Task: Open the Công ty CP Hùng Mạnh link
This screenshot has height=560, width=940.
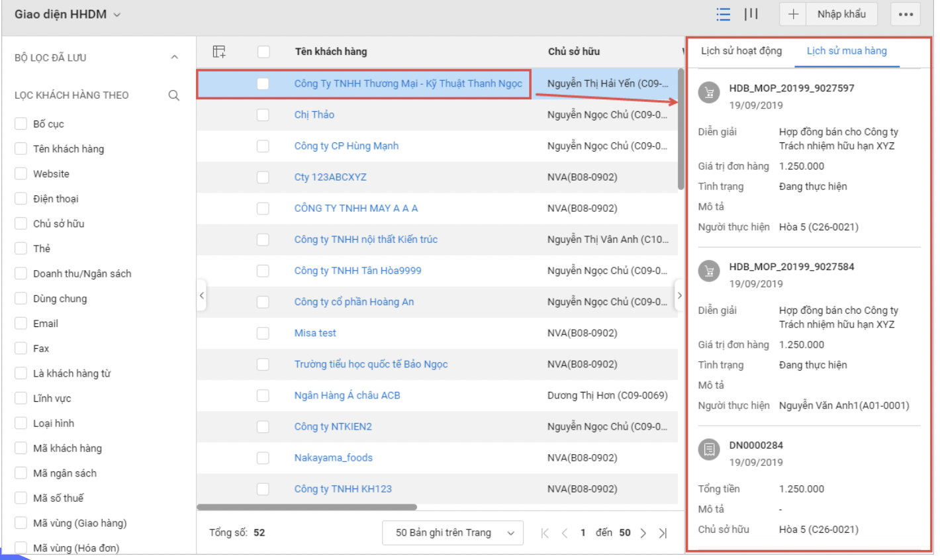Action: (346, 146)
